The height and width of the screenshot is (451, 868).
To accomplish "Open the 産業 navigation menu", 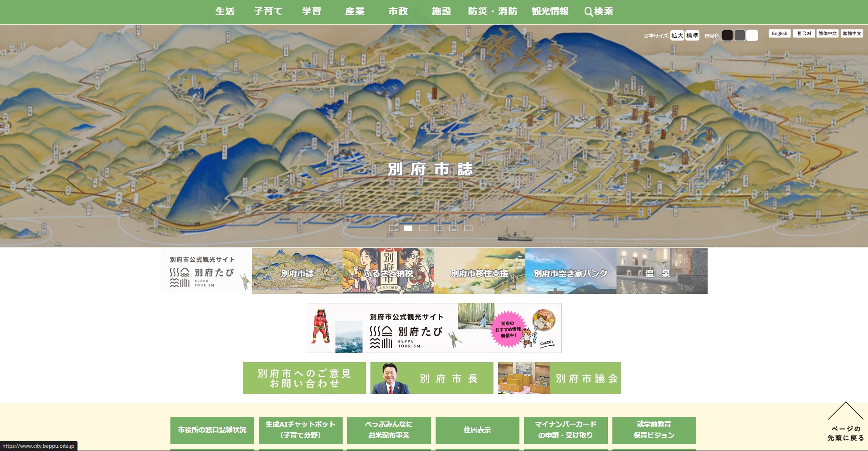I will 355,11.
